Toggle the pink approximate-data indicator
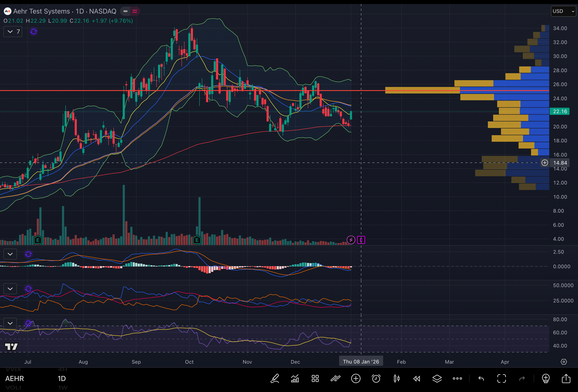Image resolution: width=578 pixels, height=392 pixels. click(135, 11)
